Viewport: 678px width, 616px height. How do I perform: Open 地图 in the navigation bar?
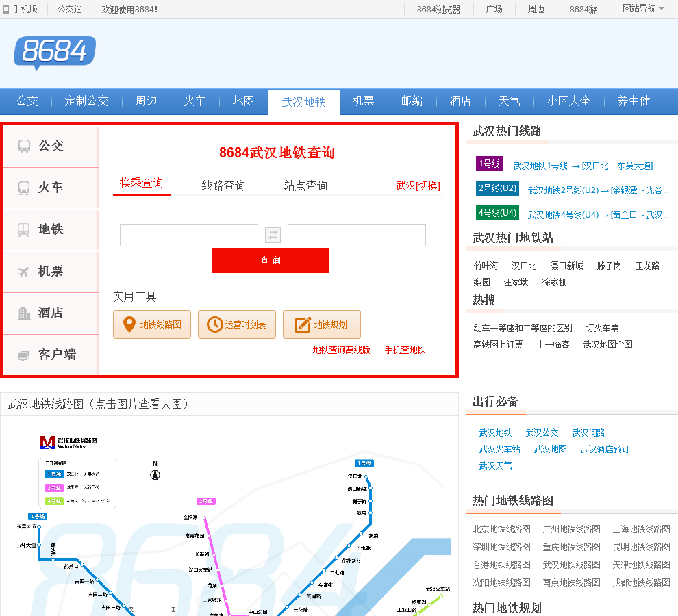pos(243,101)
